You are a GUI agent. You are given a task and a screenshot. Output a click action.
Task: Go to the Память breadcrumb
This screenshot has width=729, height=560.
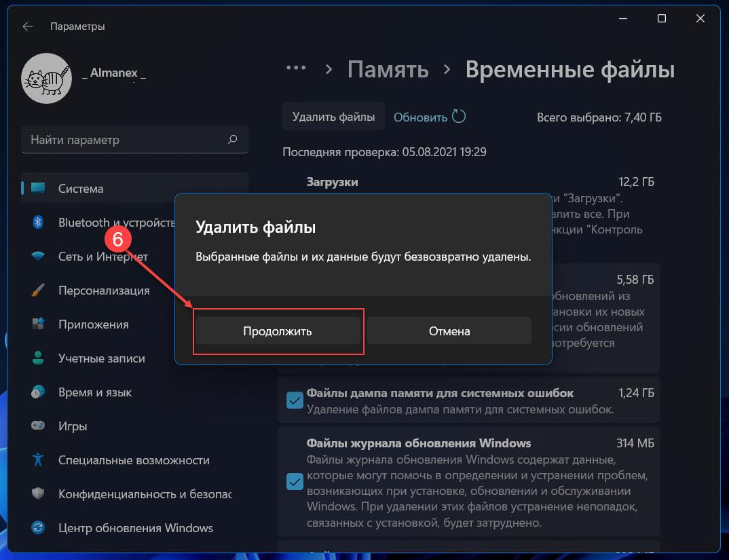[x=388, y=70]
